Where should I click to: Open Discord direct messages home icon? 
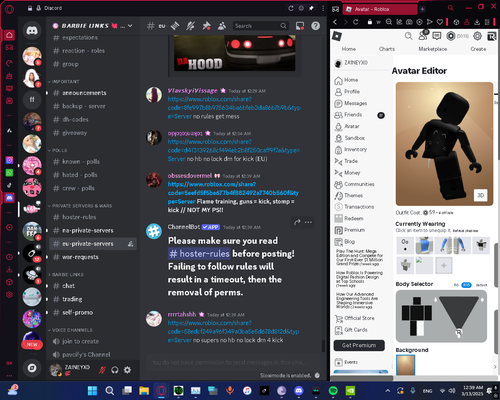tap(32, 31)
